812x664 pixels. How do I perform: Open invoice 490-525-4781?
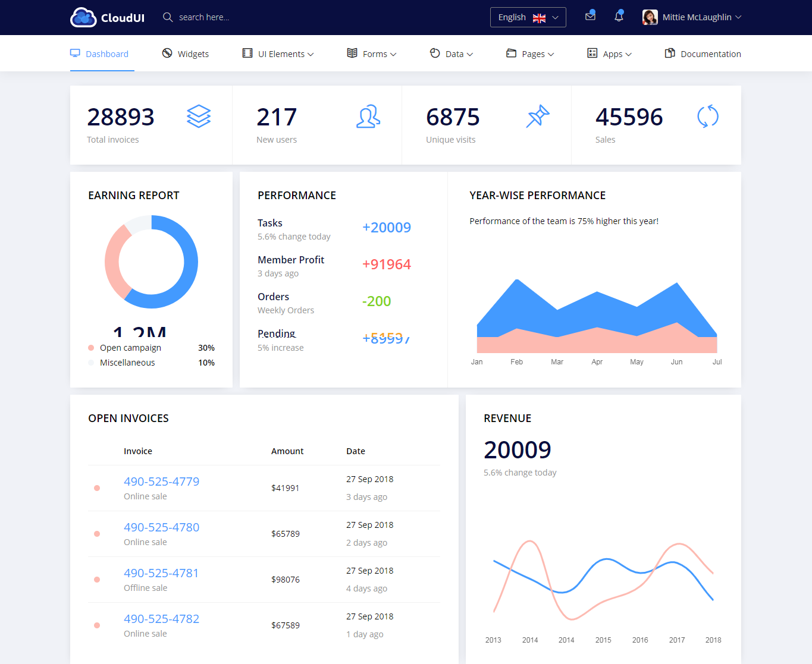point(161,573)
